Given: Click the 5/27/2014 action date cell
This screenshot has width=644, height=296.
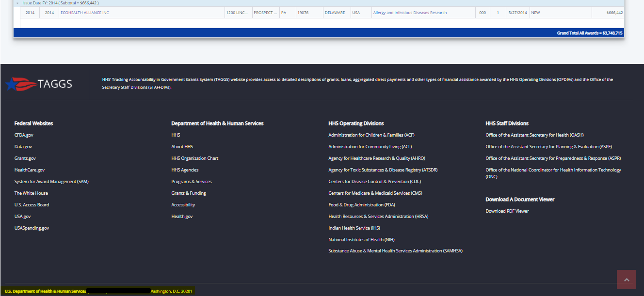Looking at the screenshot, I should click(517, 13).
